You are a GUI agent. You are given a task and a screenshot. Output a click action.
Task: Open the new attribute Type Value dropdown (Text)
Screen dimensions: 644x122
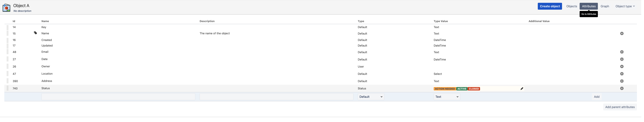pyautogui.click(x=449, y=97)
